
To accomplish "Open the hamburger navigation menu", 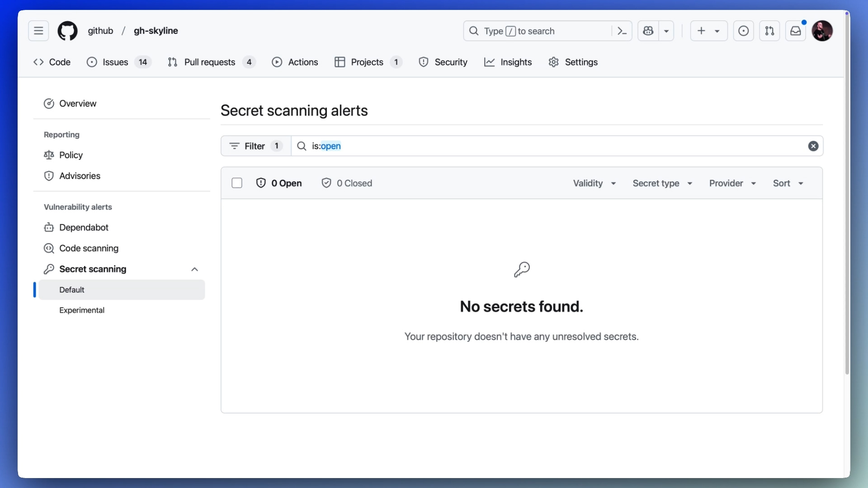I will click(38, 31).
